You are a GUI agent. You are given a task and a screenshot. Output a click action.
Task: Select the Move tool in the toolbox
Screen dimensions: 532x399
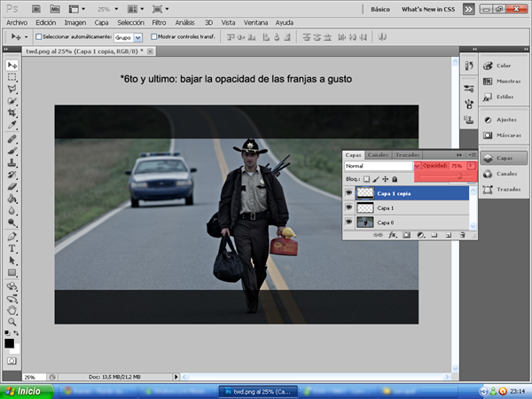click(x=12, y=66)
